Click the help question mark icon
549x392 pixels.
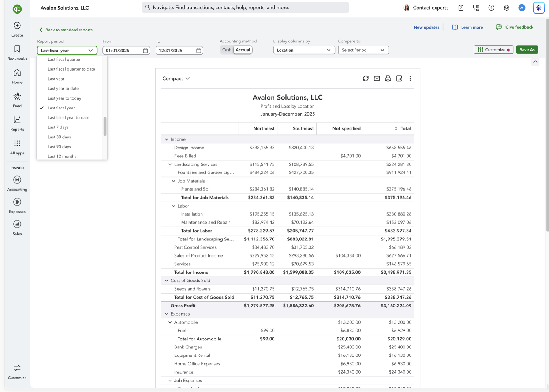pyautogui.click(x=491, y=8)
